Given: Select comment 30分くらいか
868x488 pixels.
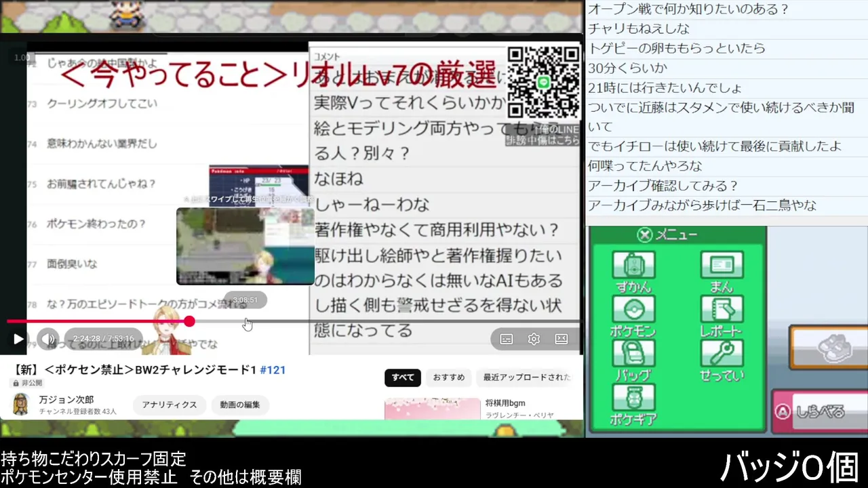Looking at the screenshot, I should [628, 68].
